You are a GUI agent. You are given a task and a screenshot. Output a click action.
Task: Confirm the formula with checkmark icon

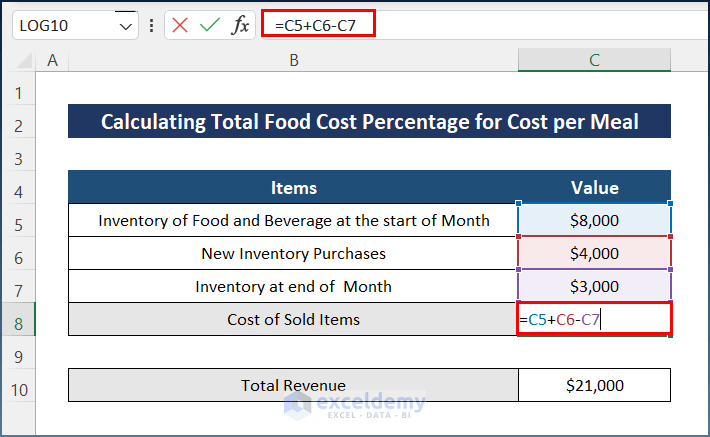(209, 25)
